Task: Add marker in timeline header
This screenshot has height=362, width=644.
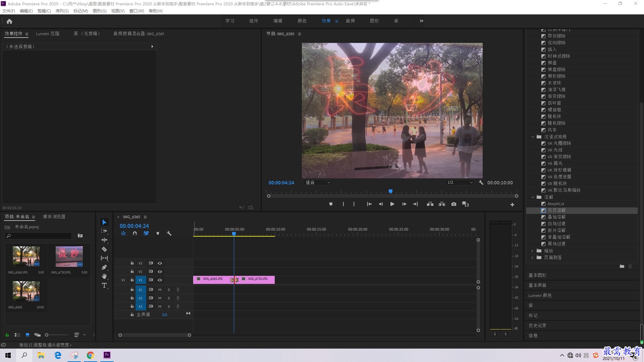Action: point(158,233)
